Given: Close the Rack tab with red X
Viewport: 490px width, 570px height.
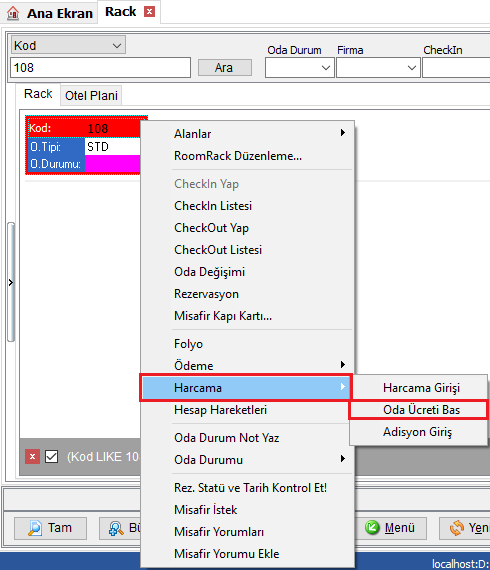Looking at the screenshot, I should point(149,12).
